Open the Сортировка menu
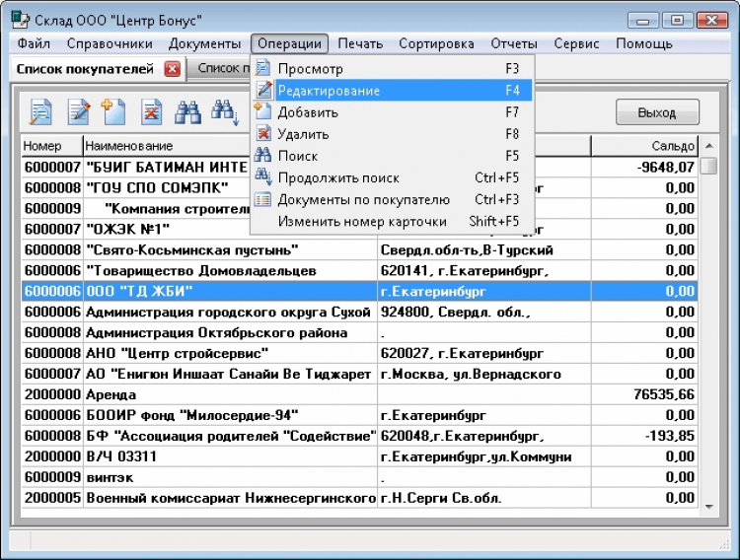The height and width of the screenshot is (560, 740). click(x=436, y=44)
